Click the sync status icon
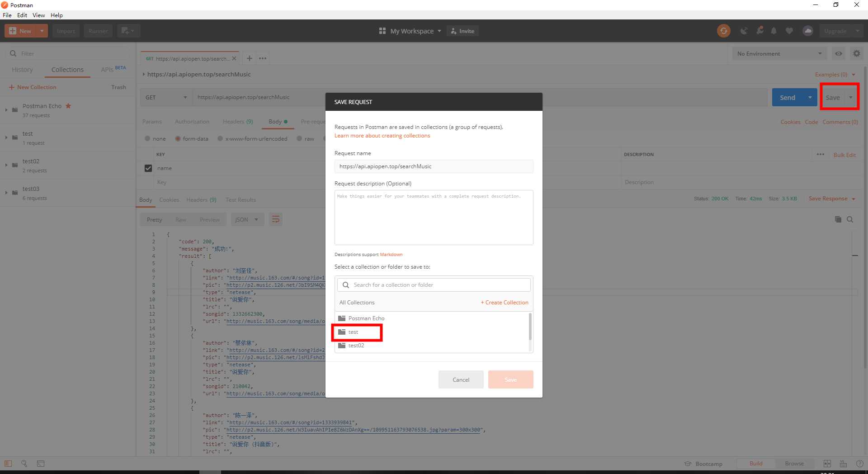This screenshot has width=868, height=474. click(723, 31)
